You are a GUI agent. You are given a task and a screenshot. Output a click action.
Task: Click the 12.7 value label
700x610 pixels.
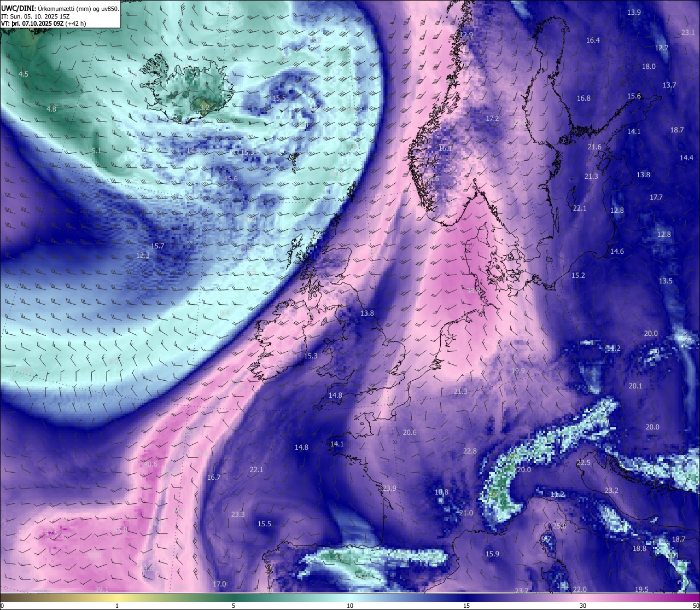point(662,48)
